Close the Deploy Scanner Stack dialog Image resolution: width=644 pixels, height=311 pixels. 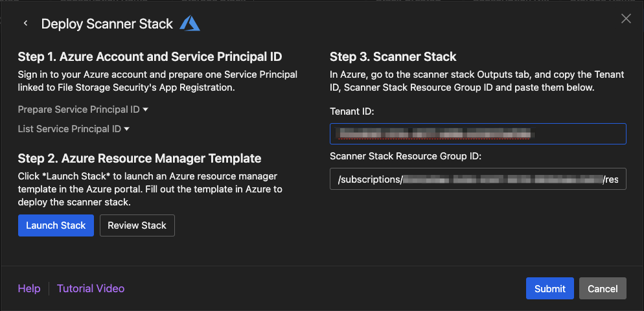click(x=626, y=19)
